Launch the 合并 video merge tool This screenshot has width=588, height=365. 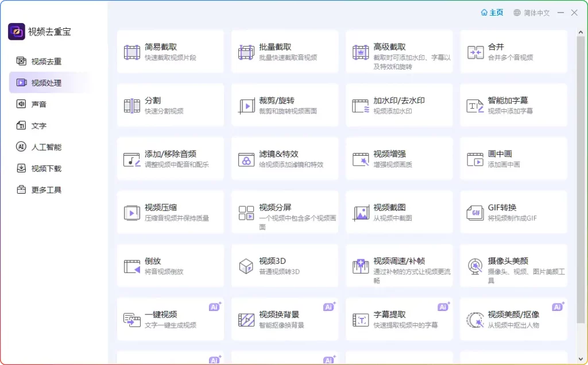[513, 51]
